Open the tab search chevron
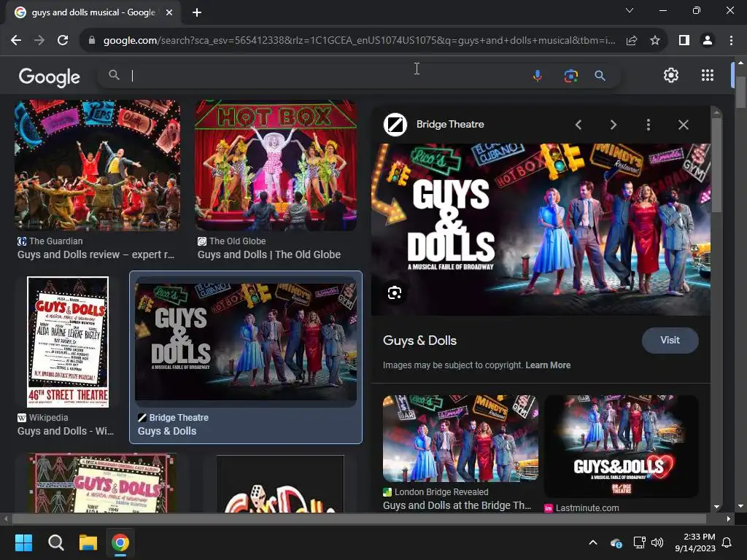Image resolution: width=747 pixels, height=560 pixels. 630,10
